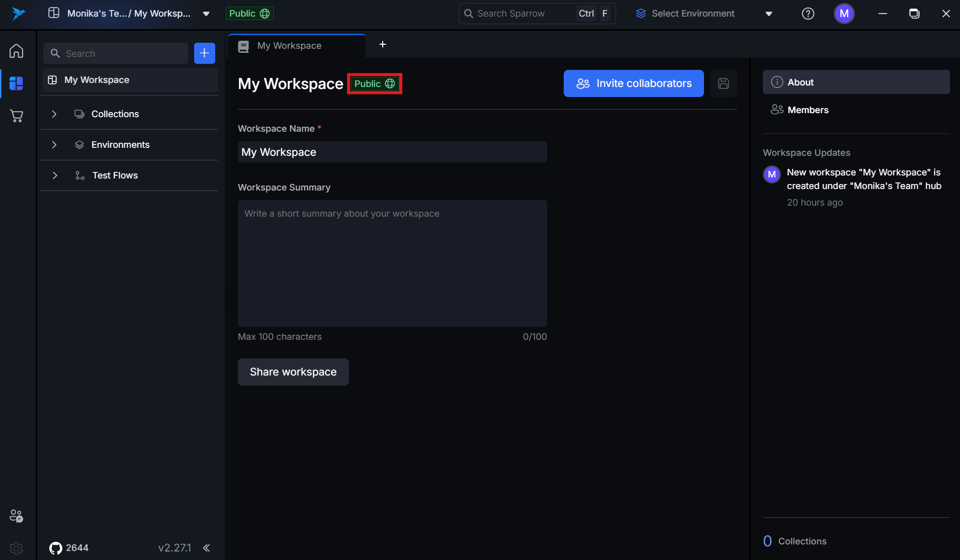960x560 pixels.
Task: Click the workspace switcher icon in title bar
Action: point(54,13)
